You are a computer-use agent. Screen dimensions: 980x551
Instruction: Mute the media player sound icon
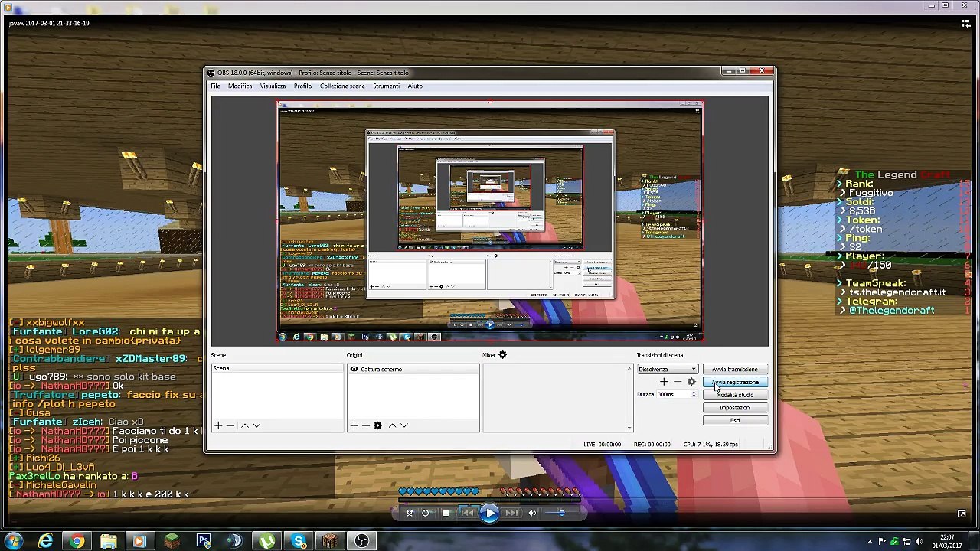532,514
